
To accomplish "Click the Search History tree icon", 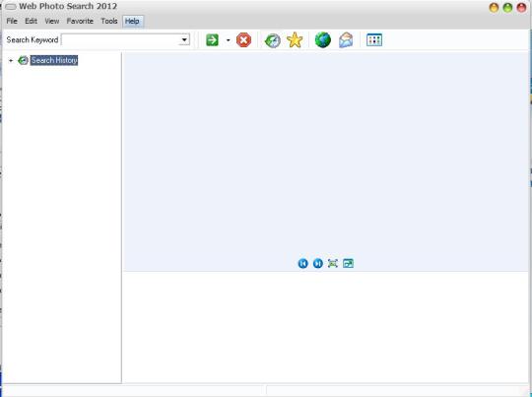I will 23,60.
